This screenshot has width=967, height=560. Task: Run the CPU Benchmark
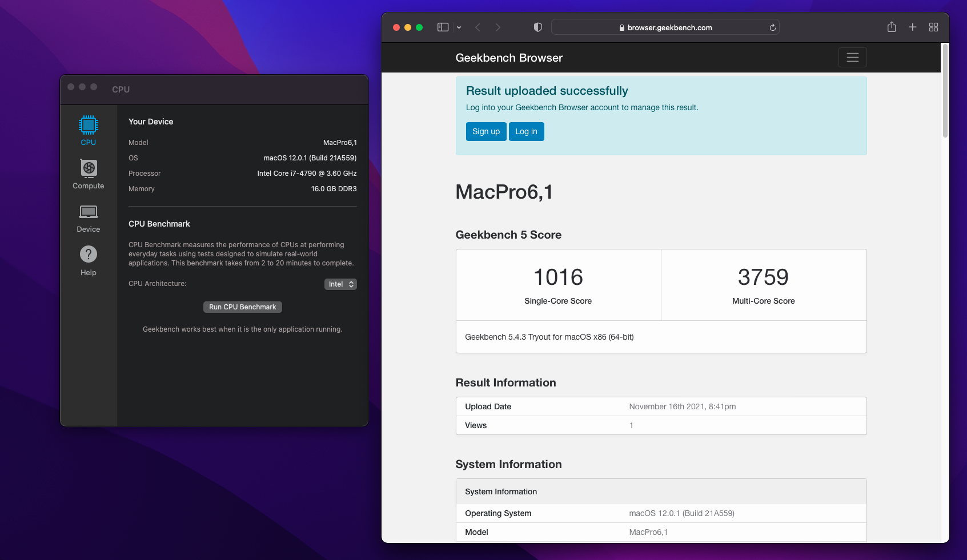(243, 307)
